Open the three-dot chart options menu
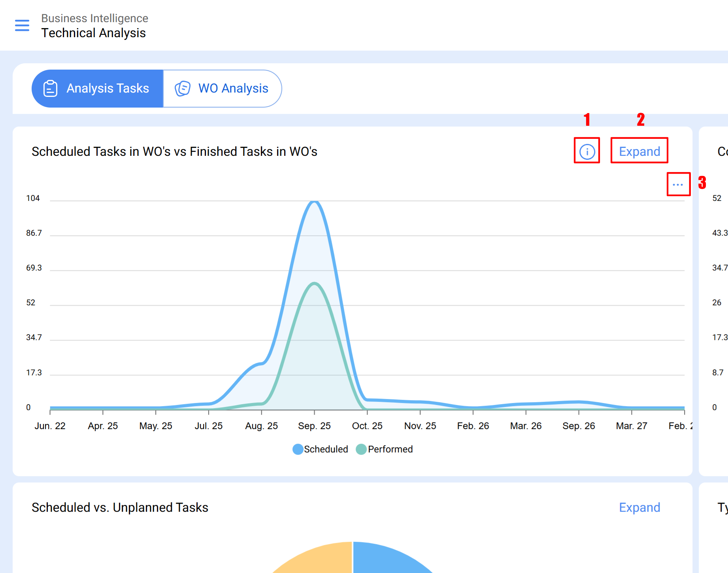This screenshot has width=728, height=573. [678, 185]
